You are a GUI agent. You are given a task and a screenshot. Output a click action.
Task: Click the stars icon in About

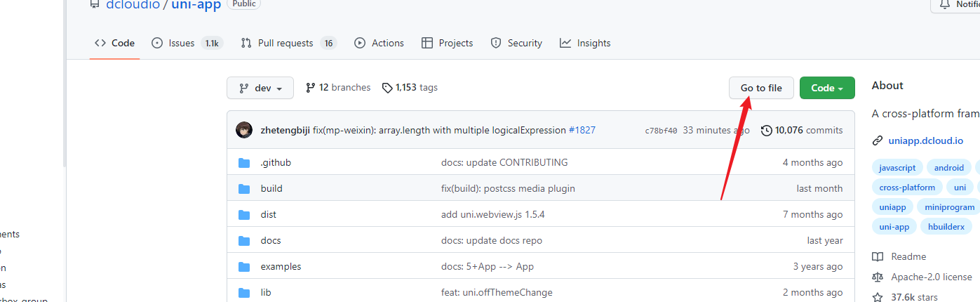coord(878,297)
